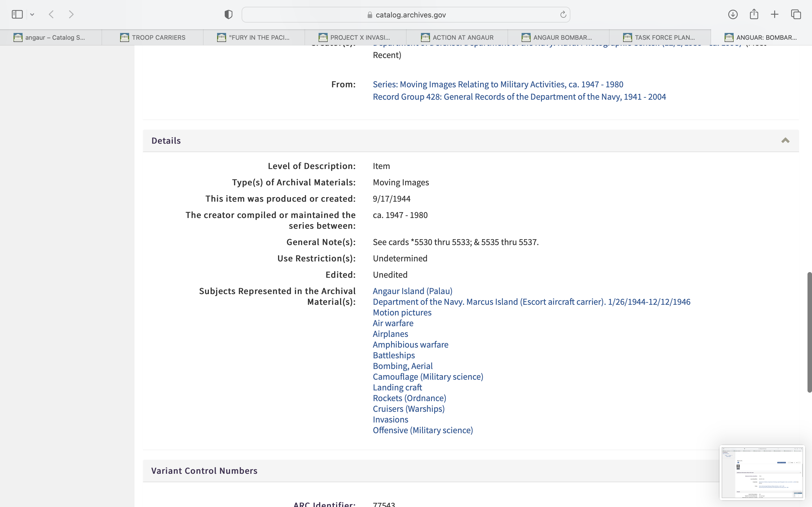The height and width of the screenshot is (507, 812).
Task: Collapse the Variant Control Numbers section header
Action: 204,470
